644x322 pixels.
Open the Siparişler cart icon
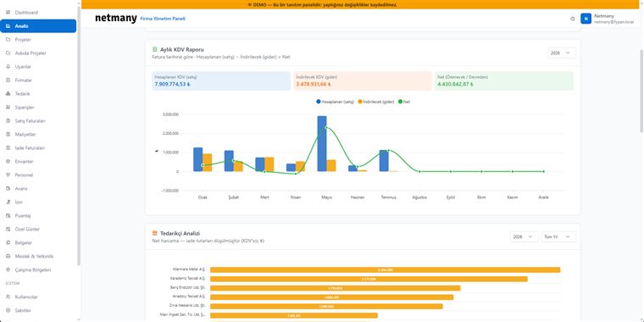pyautogui.click(x=8, y=108)
